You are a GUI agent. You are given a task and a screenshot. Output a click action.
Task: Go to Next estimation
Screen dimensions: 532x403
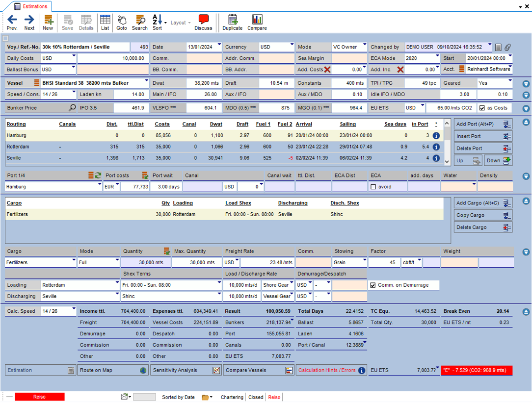[x=29, y=23]
